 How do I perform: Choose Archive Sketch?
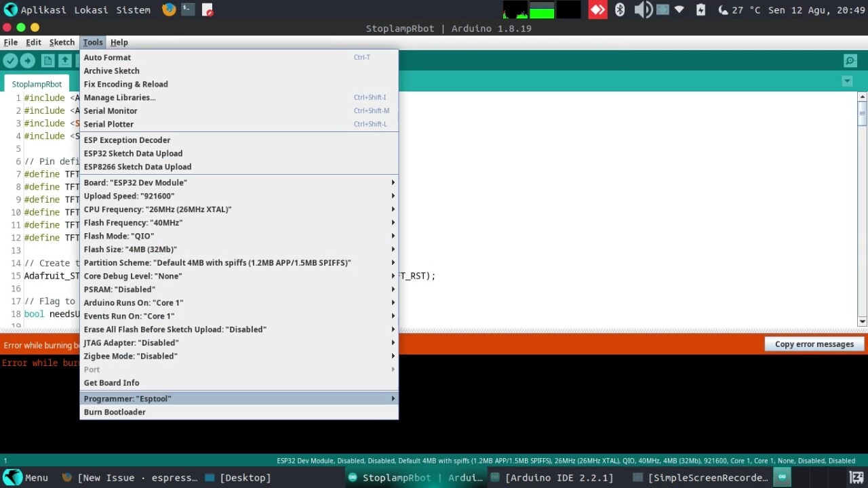point(239,70)
